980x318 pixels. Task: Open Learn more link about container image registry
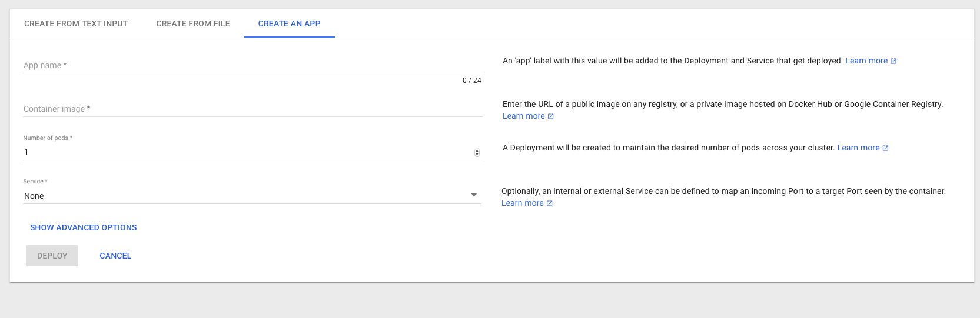coord(524,116)
